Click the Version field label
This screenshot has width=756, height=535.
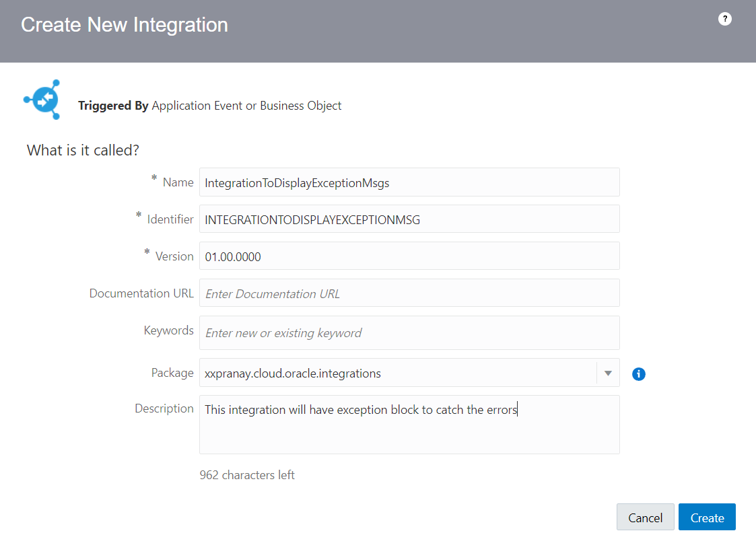click(x=174, y=256)
